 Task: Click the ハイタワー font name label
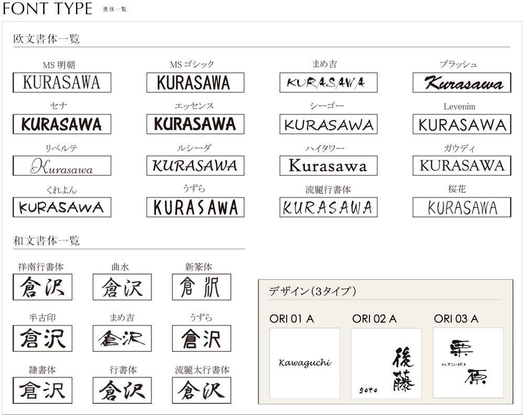click(x=325, y=148)
